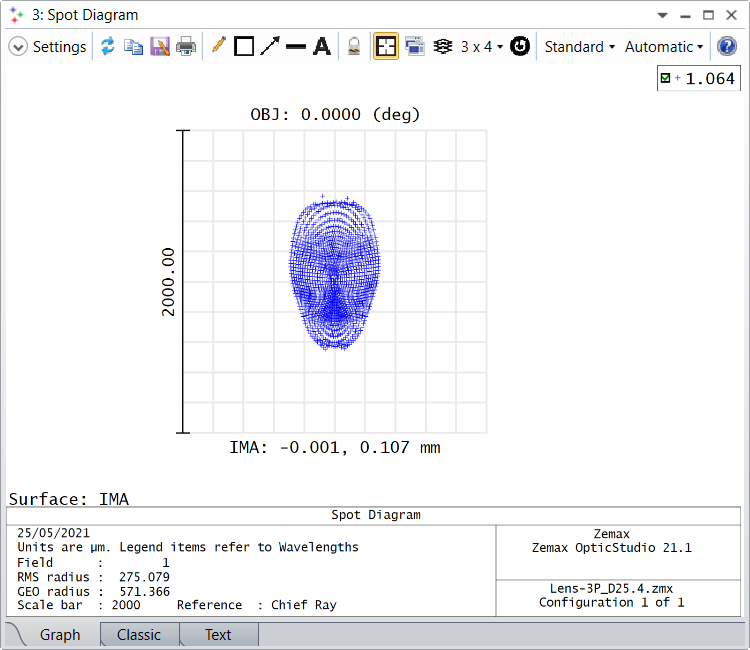Click the layers stack overlay icon
The width and height of the screenshot is (750, 650).
click(443, 46)
